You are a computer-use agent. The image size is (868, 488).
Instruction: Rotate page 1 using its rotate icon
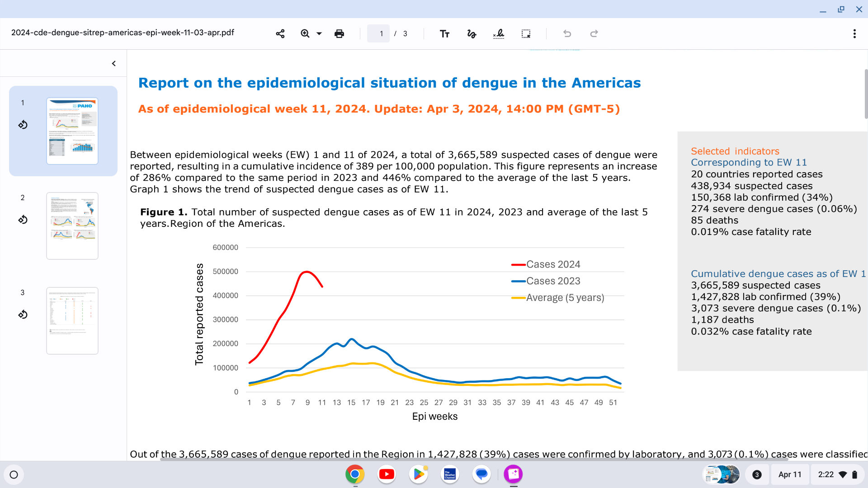click(x=23, y=125)
